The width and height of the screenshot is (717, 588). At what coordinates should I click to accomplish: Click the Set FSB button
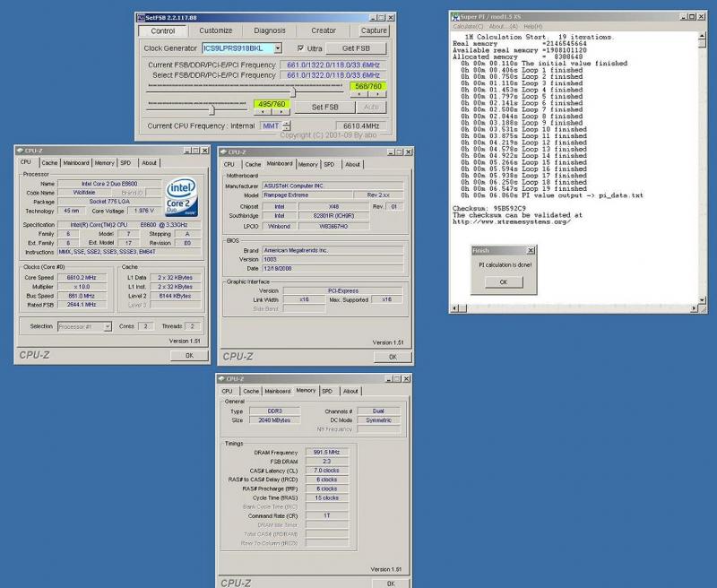[x=324, y=107]
